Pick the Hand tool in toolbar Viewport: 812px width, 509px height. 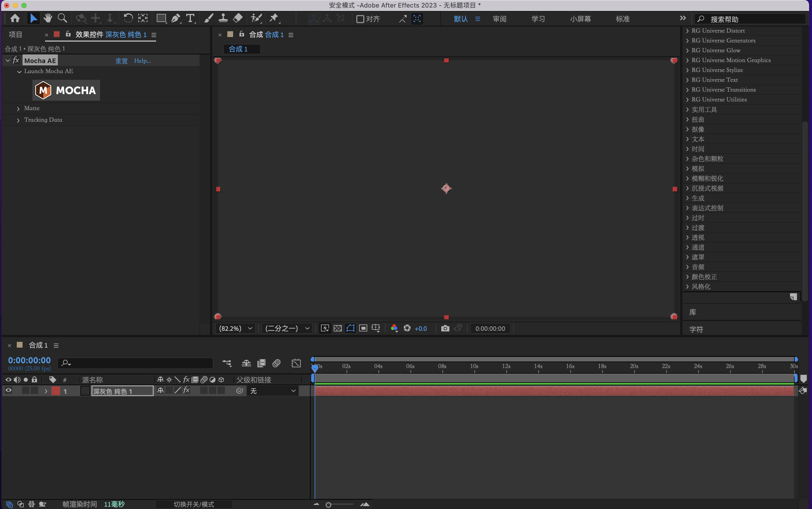pyautogui.click(x=48, y=19)
